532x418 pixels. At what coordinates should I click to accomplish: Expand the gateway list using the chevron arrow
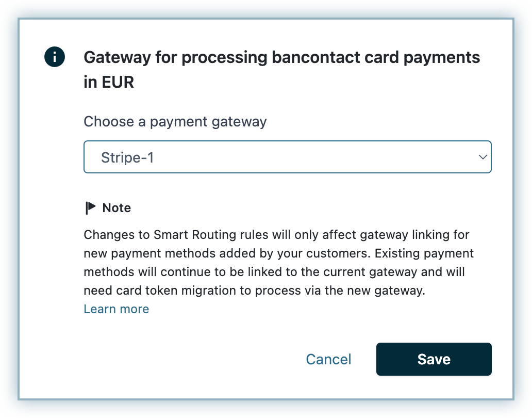[483, 157]
